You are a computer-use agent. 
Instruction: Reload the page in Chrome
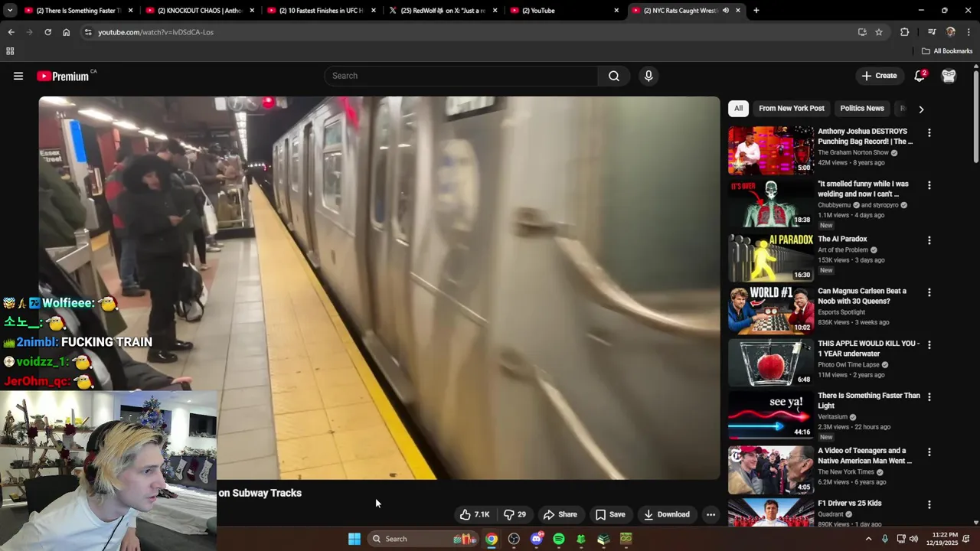coord(47,32)
